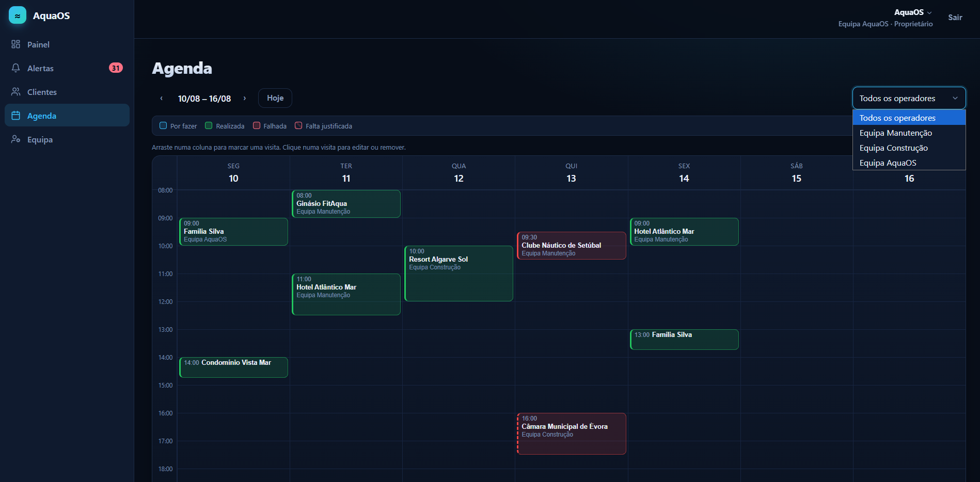The height and width of the screenshot is (482, 980).
Task: Open the 09:00 Família Silva visit
Action: (x=233, y=232)
